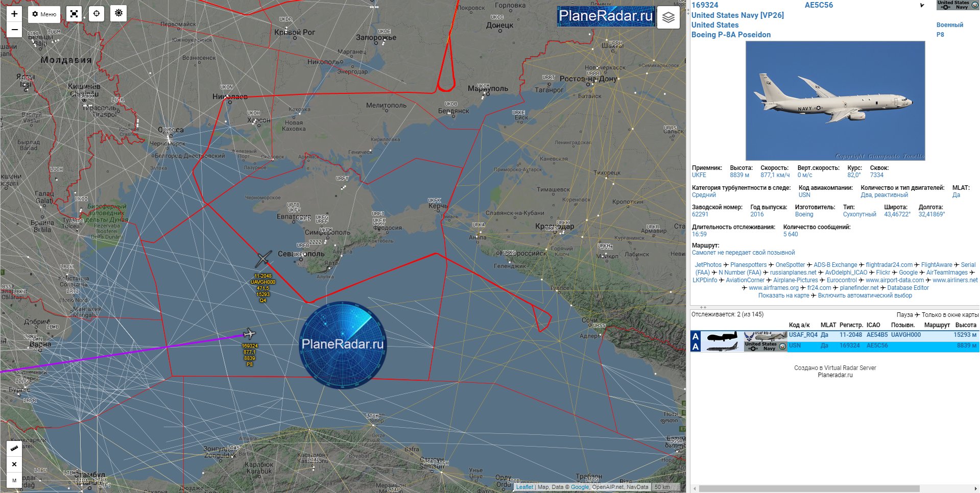Click the round PlaneRadar.ru radar logo

point(342,345)
